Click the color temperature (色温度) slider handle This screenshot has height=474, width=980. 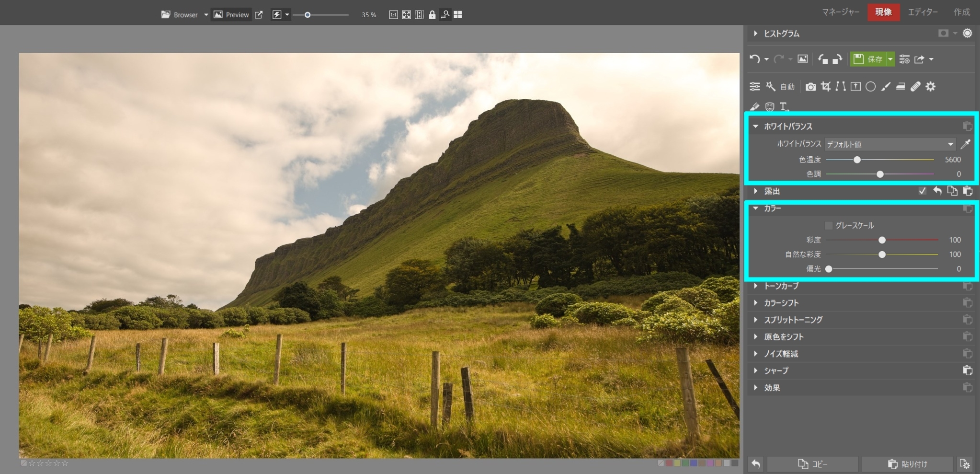pos(857,160)
